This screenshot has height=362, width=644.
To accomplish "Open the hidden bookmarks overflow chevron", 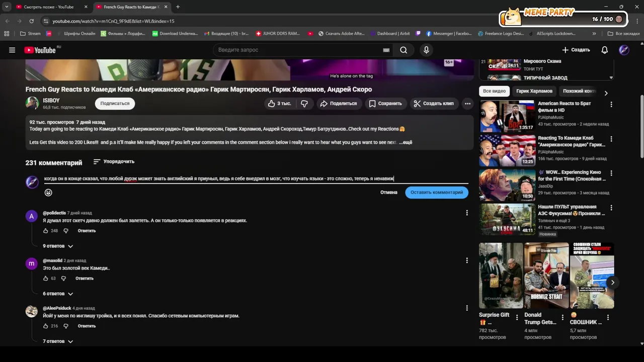I will 594,34.
